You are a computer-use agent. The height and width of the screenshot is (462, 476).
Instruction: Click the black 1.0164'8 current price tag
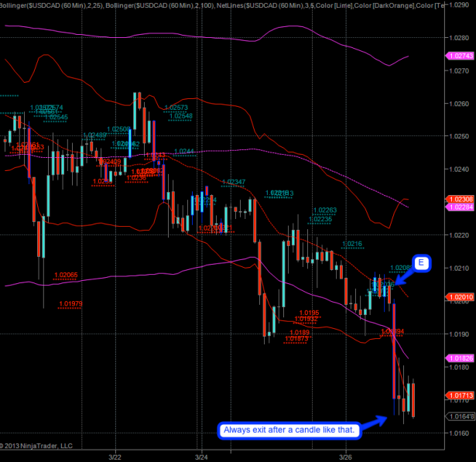460,416
